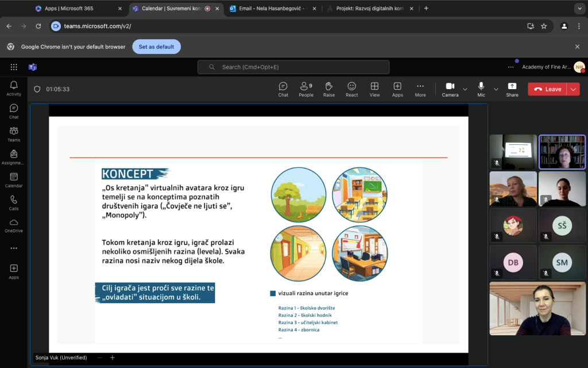Select the SM participant tile
The image size is (588, 368).
pyautogui.click(x=562, y=262)
